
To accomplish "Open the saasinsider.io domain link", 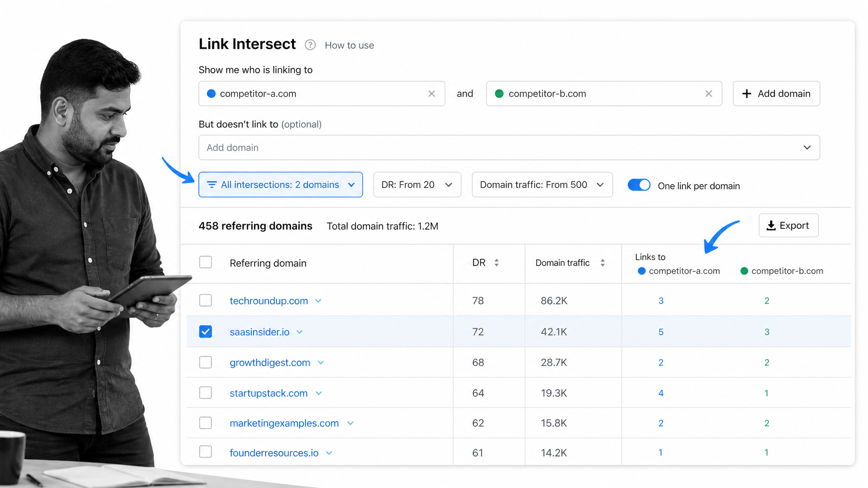I will coord(259,332).
